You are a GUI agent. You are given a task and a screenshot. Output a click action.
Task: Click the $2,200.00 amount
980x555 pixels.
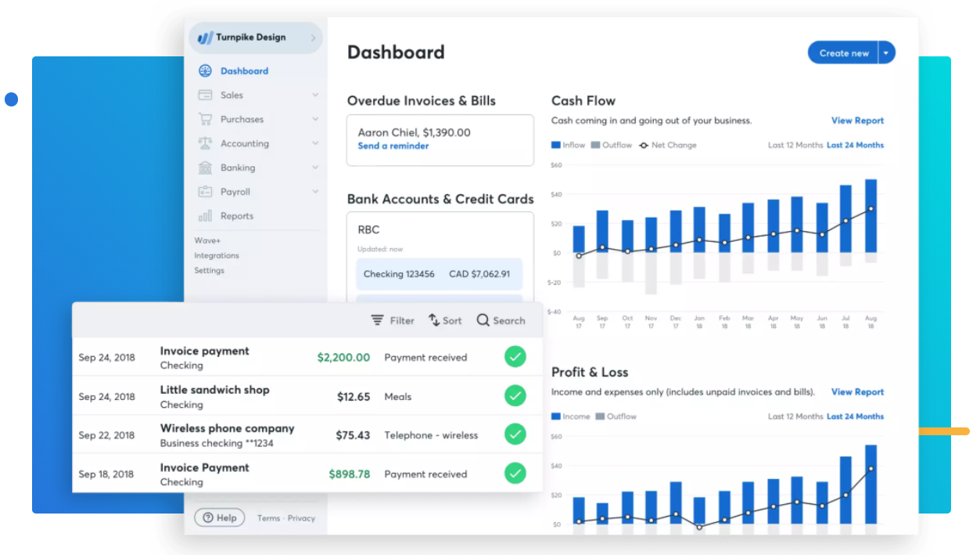pos(343,357)
